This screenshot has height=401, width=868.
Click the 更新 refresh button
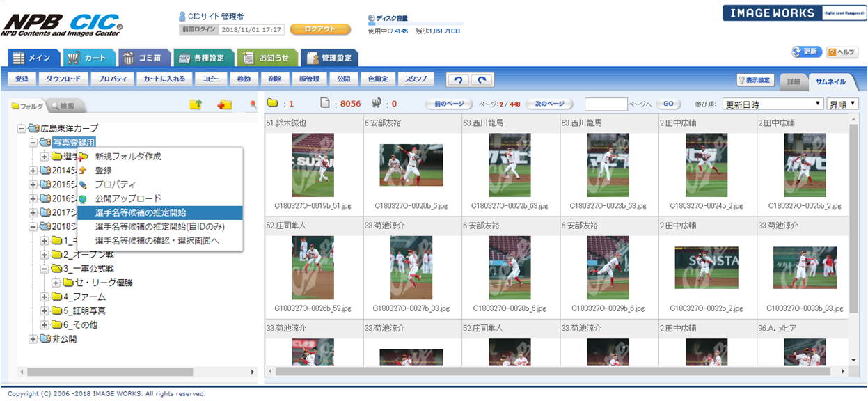pyautogui.click(x=805, y=52)
